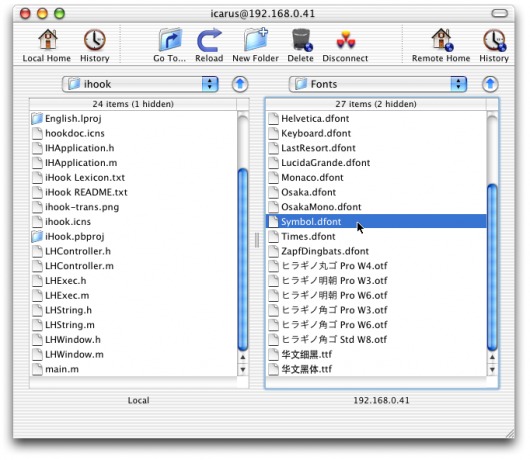Delete the selected file

tap(301, 40)
